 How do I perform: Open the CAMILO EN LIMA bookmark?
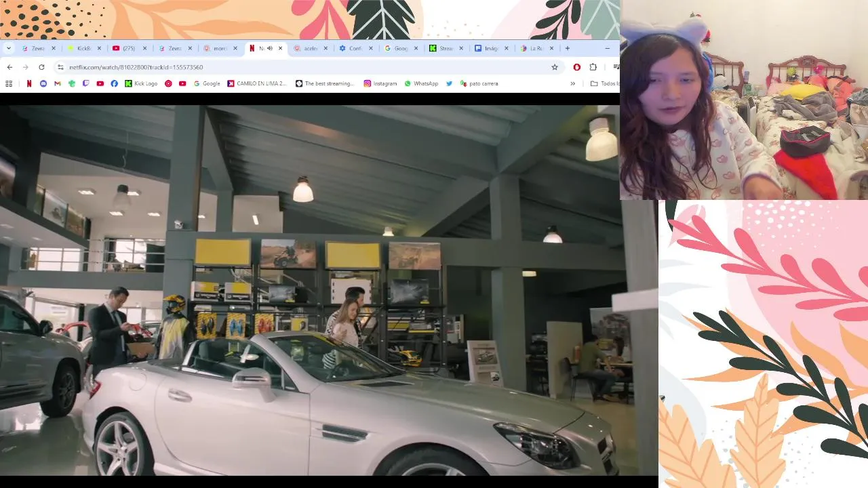(x=257, y=83)
